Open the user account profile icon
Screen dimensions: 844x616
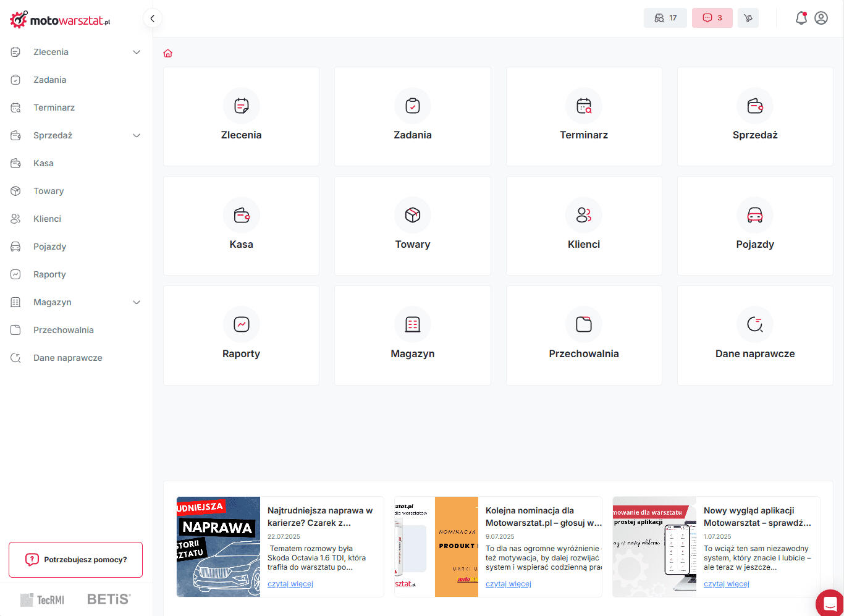click(x=821, y=18)
